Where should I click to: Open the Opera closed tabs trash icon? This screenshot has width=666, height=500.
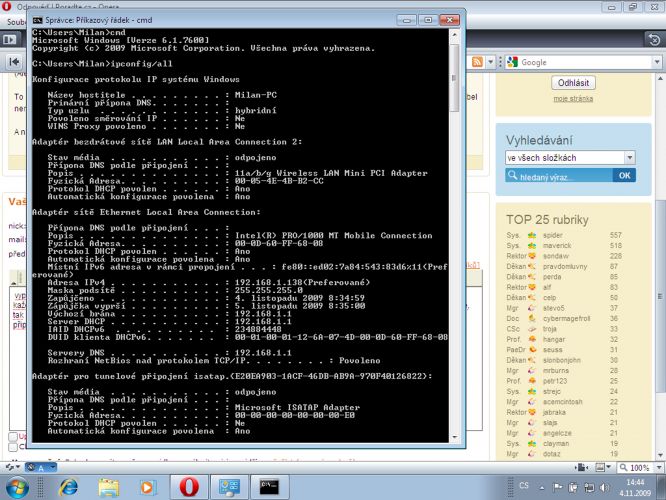click(654, 40)
